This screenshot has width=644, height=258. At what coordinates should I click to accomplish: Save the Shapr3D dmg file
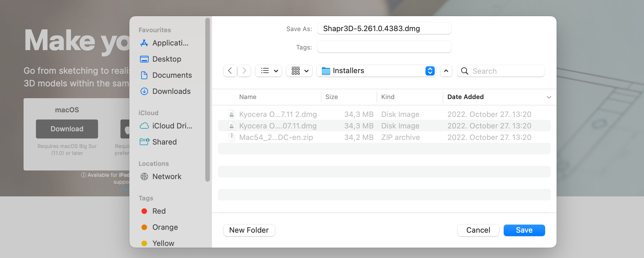tap(524, 230)
